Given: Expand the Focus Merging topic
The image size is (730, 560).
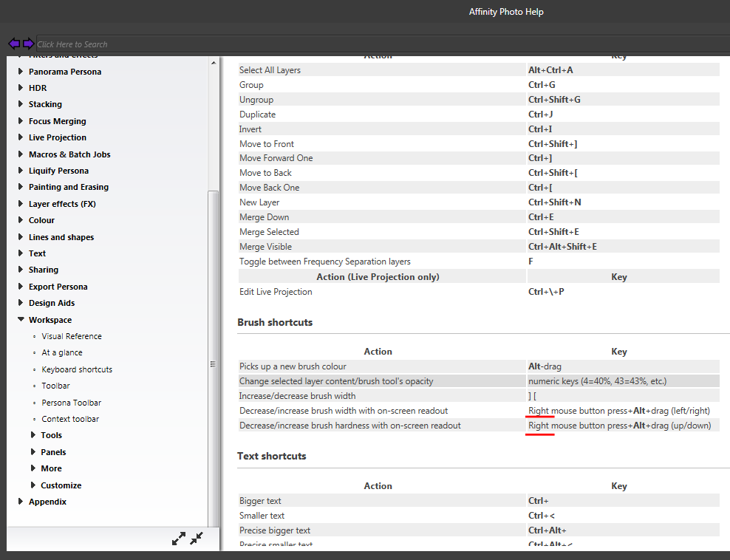Looking at the screenshot, I should point(21,120).
